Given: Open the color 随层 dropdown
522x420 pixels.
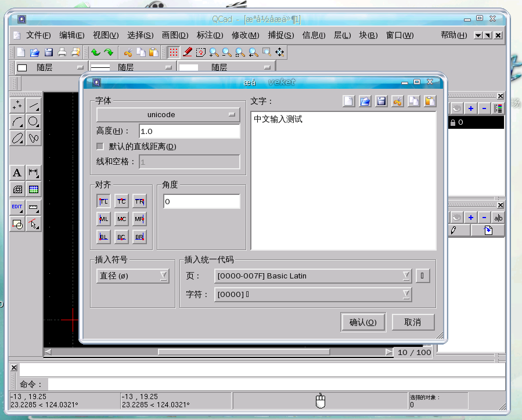Looking at the screenshot, I should [51, 67].
